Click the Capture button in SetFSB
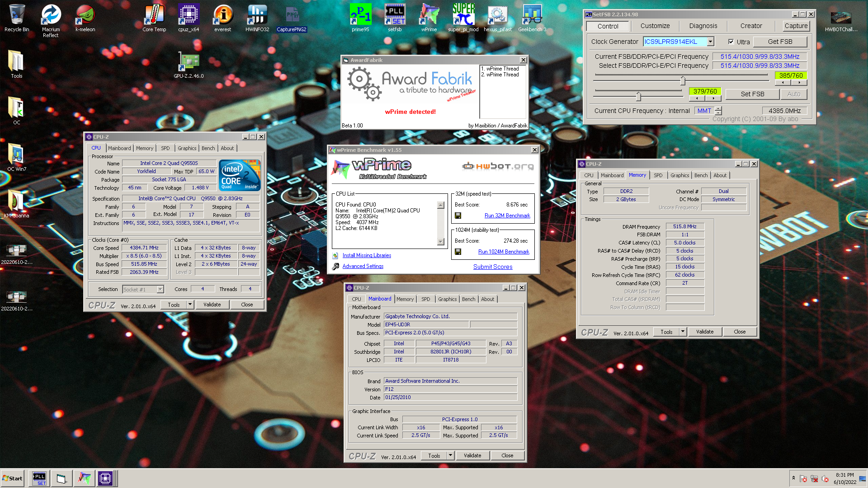This screenshot has width=868, height=488. (796, 26)
